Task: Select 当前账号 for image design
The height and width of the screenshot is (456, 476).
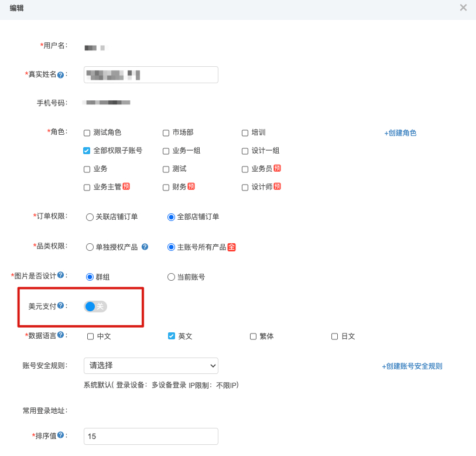Action: [171, 277]
